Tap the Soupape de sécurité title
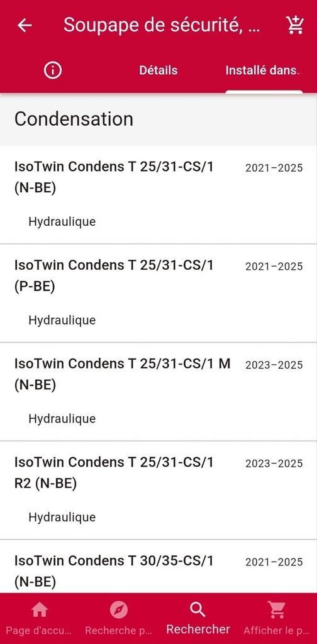Screen dimensions: 317x644 [x=162, y=25]
